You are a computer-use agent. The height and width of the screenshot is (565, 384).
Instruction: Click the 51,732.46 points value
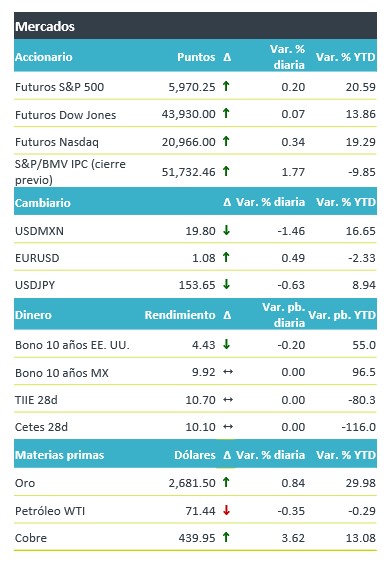click(x=188, y=172)
